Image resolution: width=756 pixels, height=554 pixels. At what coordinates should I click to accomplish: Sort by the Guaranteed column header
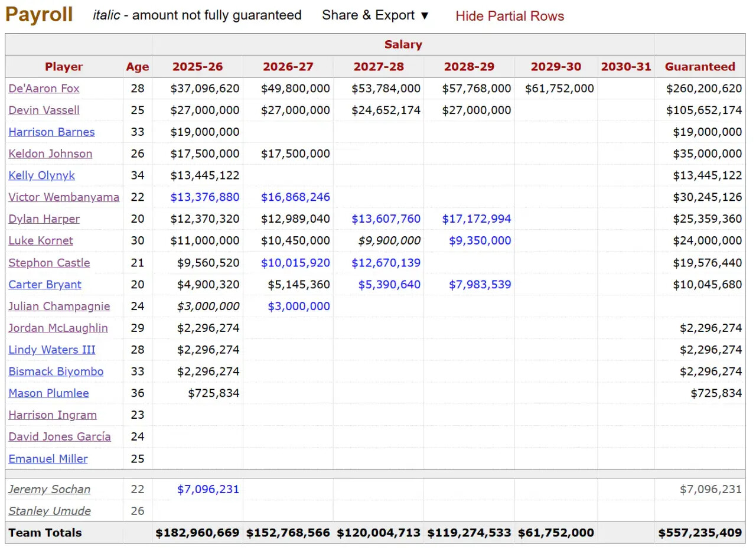click(700, 67)
